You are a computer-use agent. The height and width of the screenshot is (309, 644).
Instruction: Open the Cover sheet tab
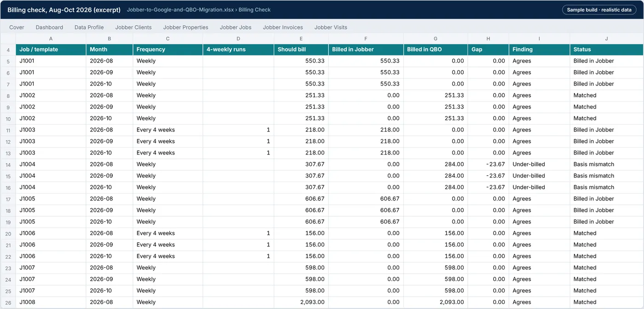coord(17,27)
